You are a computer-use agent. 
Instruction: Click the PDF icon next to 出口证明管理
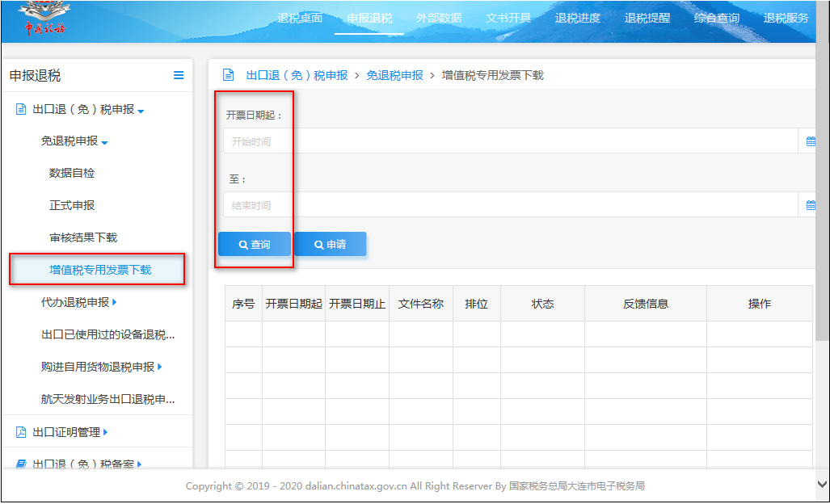[21, 432]
